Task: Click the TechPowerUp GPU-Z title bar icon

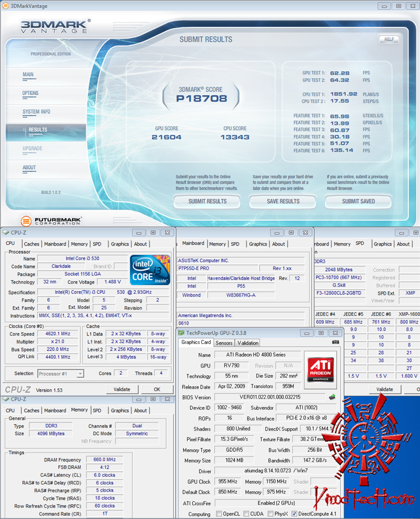Action: tap(181, 333)
